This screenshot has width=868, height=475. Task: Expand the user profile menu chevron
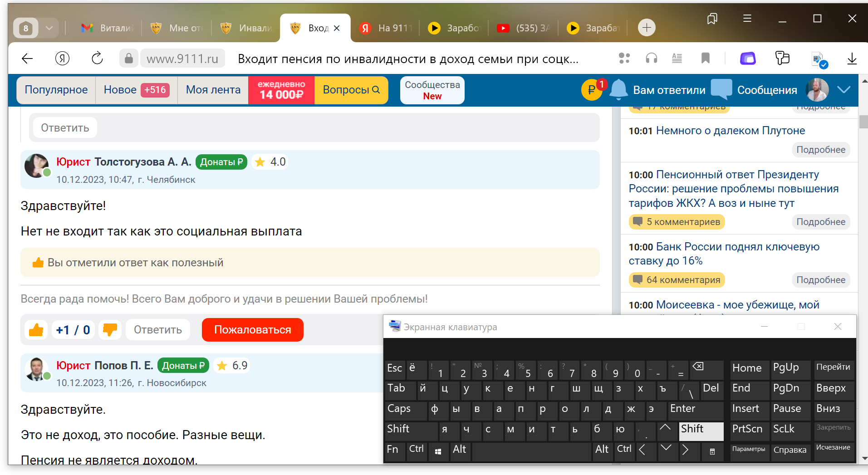(843, 90)
